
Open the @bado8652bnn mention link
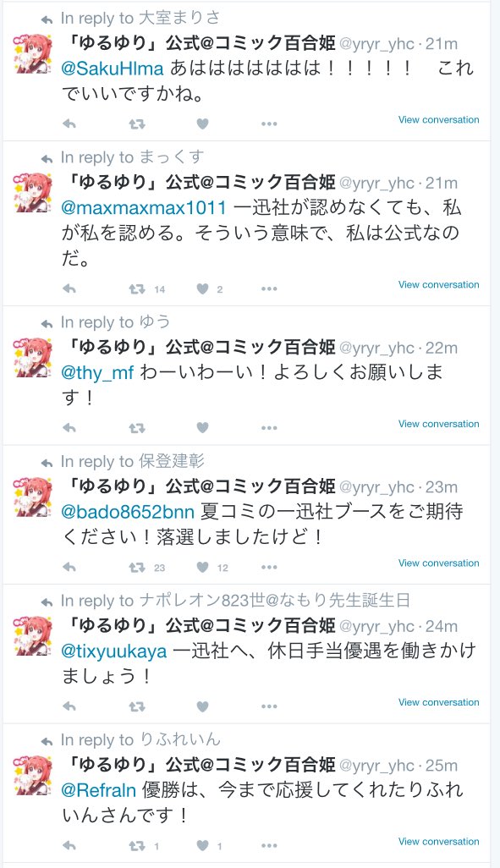pos(128,512)
